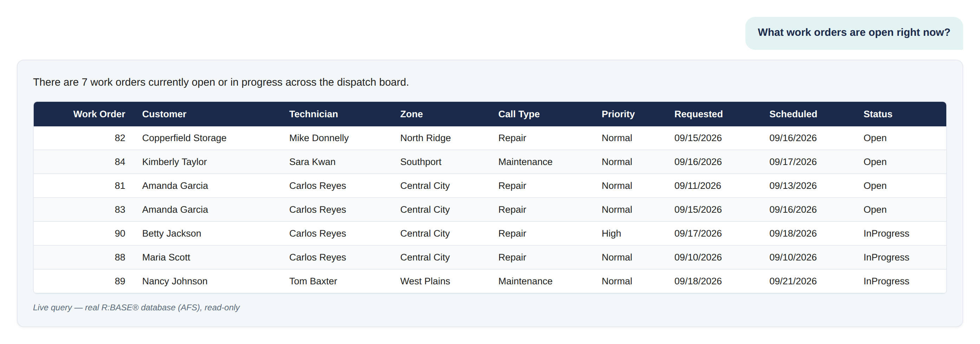980x344 pixels.
Task: Select the Technician column header
Action: point(313,114)
